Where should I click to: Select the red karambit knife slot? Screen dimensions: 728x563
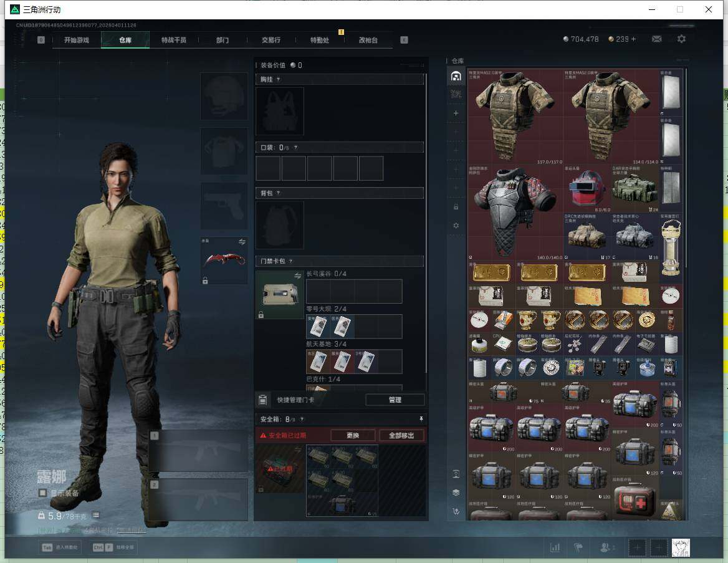click(224, 261)
